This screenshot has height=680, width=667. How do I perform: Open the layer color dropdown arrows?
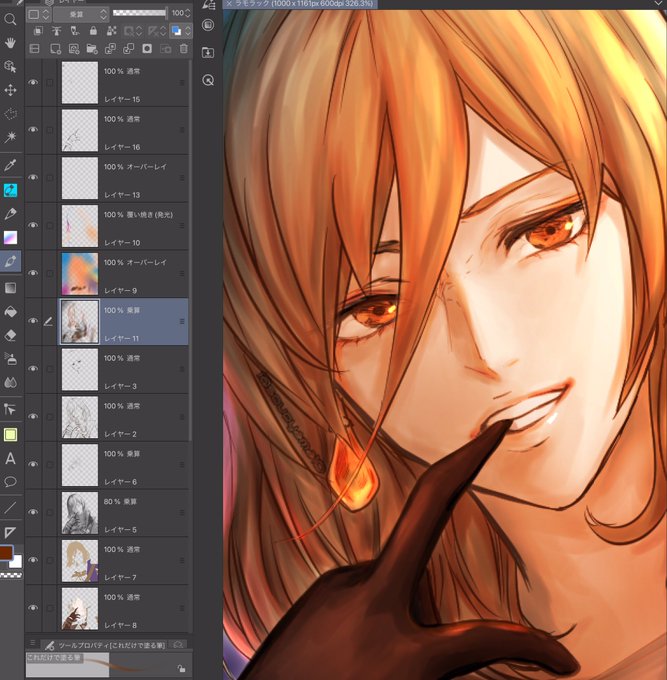188,31
